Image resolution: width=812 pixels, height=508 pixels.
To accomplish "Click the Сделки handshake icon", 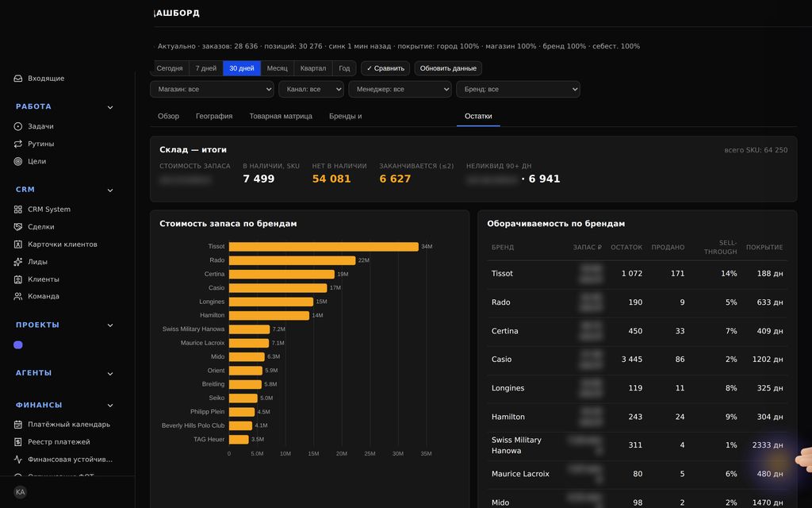I will click(18, 226).
